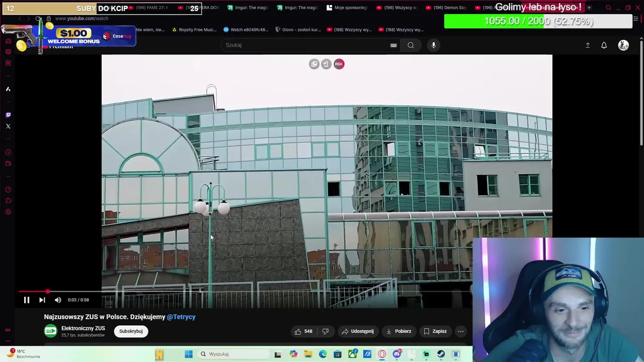Open the Elektroniczny ZUS channel avatar
Image resolution: width=644 pixels, height=362 pixels.
point(50,331)
